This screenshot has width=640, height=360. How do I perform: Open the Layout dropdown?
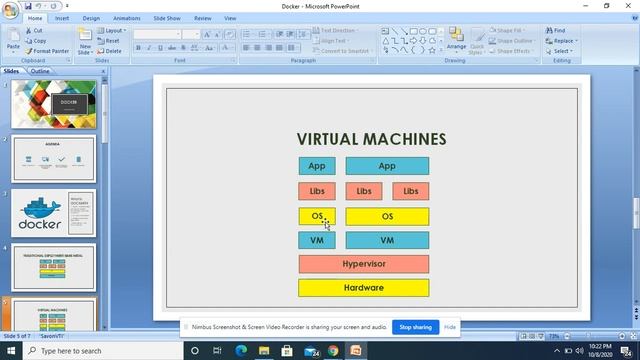click(x=112, y=31)
